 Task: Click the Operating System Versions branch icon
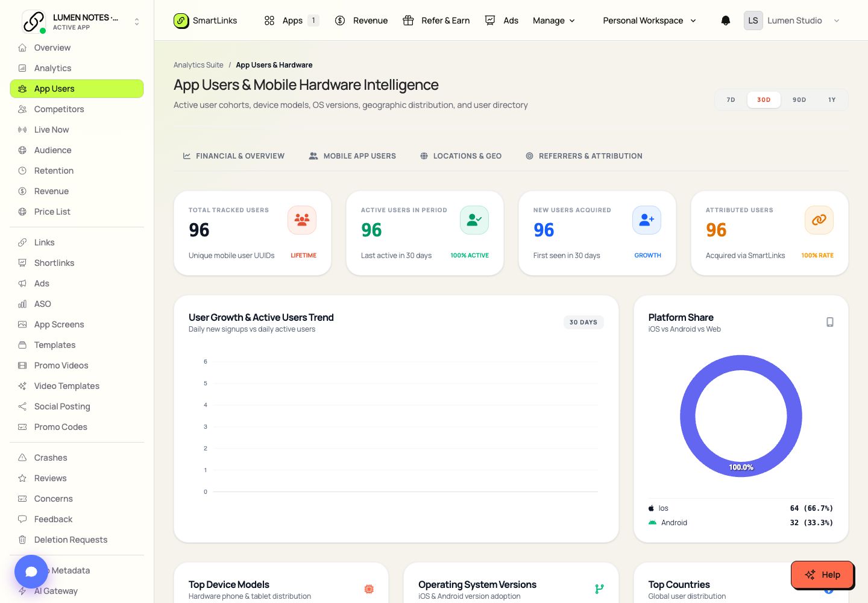[599, 589]
